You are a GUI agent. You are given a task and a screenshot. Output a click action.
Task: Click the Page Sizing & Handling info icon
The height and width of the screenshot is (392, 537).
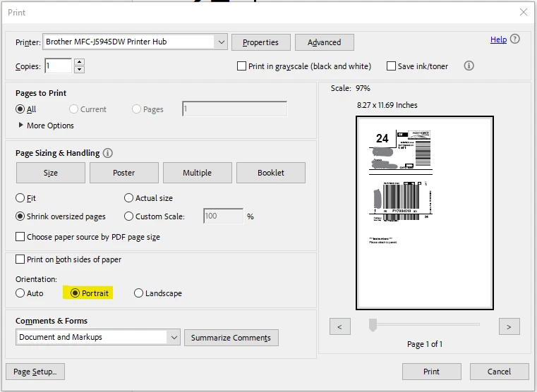tap(107, 153)
